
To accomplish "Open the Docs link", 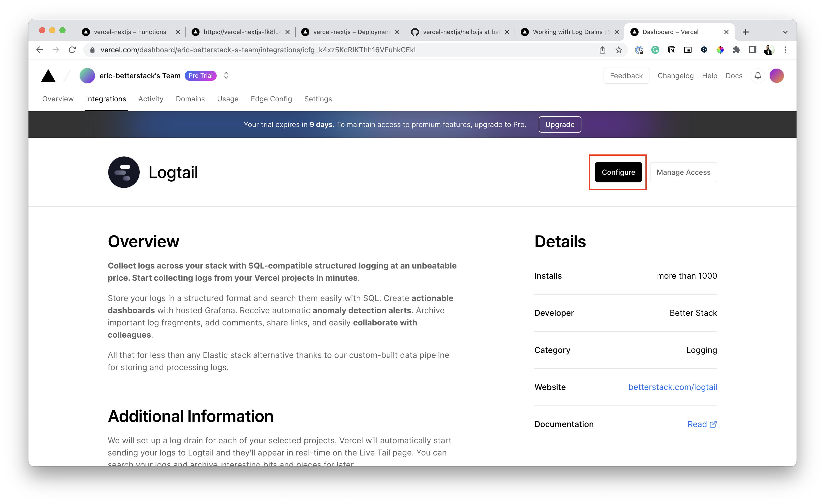I will point(734,76).
